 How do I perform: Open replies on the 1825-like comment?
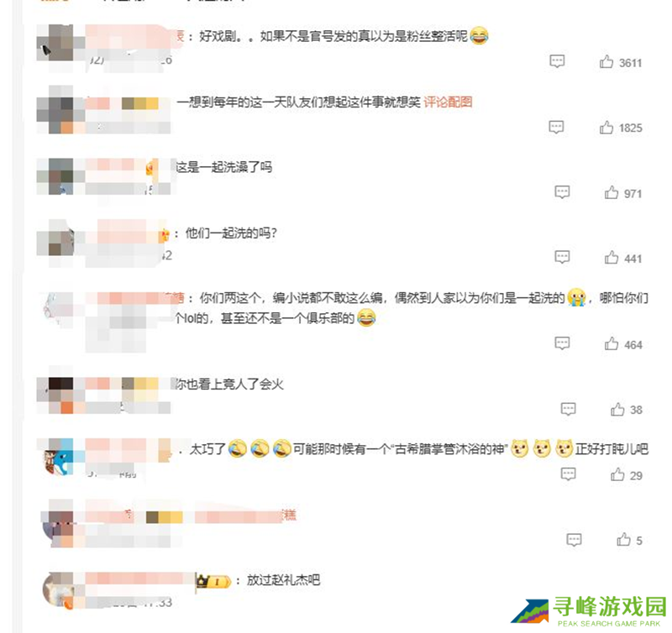(556, 128)
